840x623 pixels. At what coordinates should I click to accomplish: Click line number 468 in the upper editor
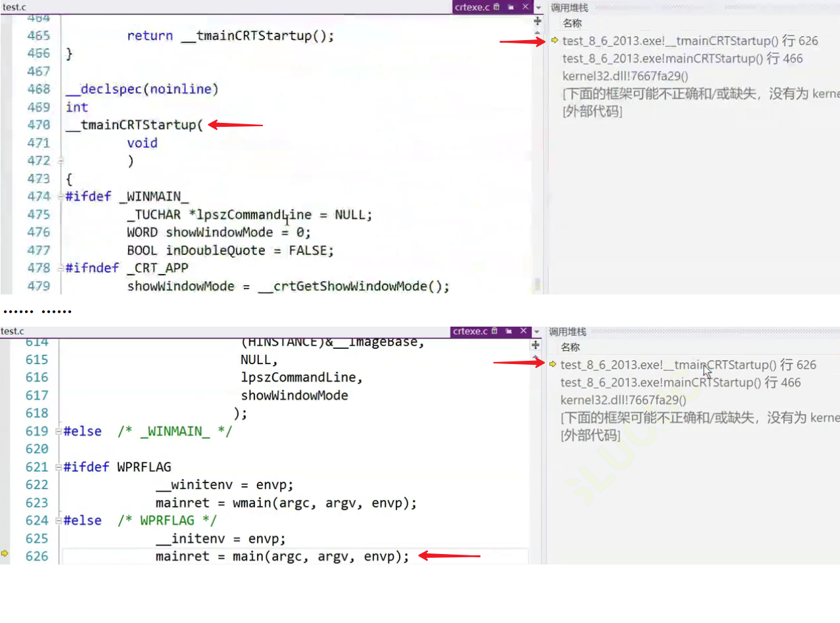tap(38, 89)
